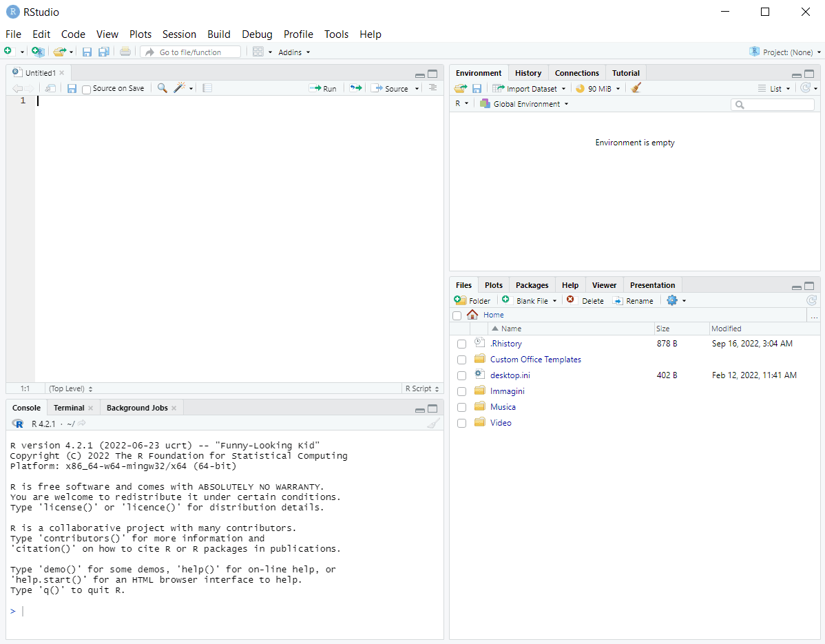
Task: Click the Home path link
Action: pyautogui.click(x=494, y=315)
